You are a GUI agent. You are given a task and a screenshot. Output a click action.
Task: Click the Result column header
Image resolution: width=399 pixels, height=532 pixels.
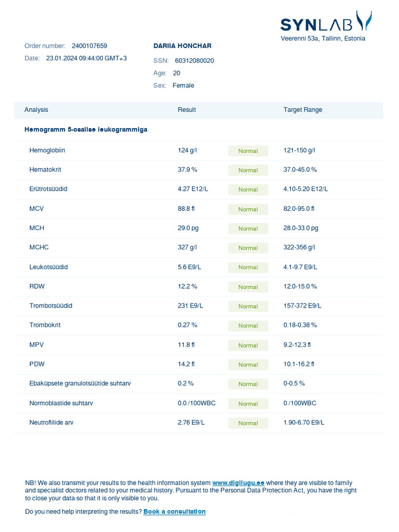(187, 110)
